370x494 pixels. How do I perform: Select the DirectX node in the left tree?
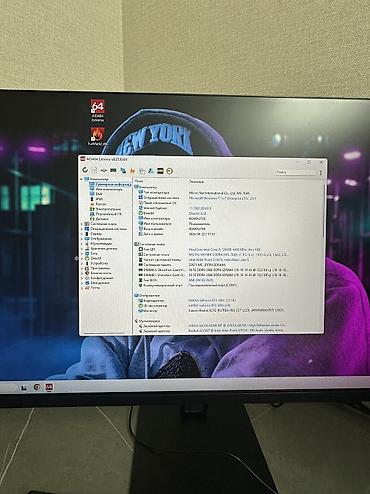93,258
